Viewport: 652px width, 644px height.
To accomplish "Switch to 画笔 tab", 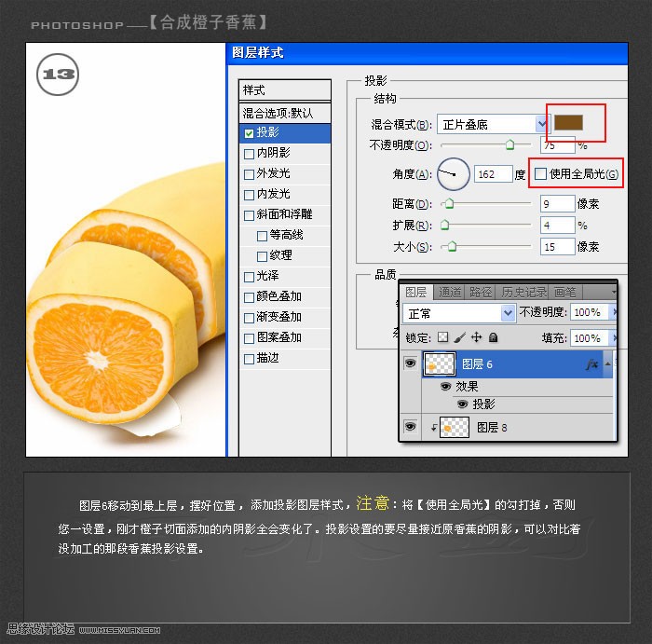I will pos(565,292).
